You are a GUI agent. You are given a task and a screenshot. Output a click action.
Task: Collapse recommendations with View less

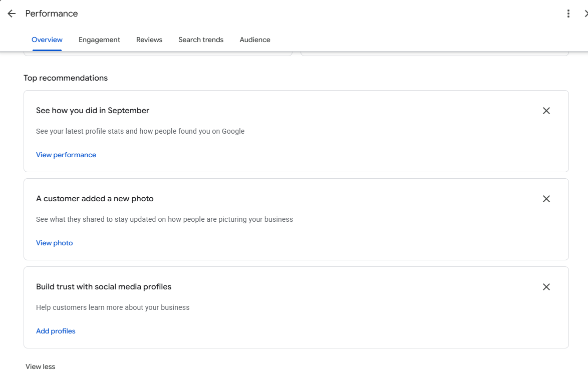pos(40,367)
